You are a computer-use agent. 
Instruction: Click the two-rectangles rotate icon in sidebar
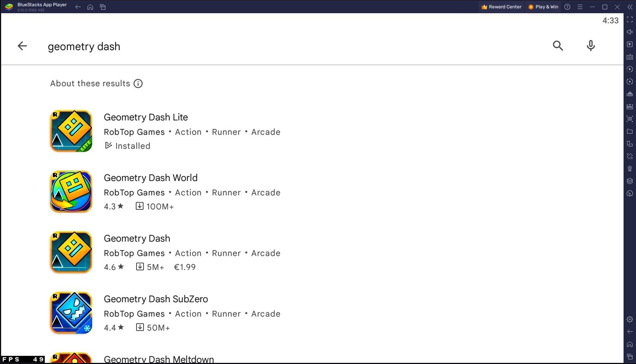[x=630, y=144]
